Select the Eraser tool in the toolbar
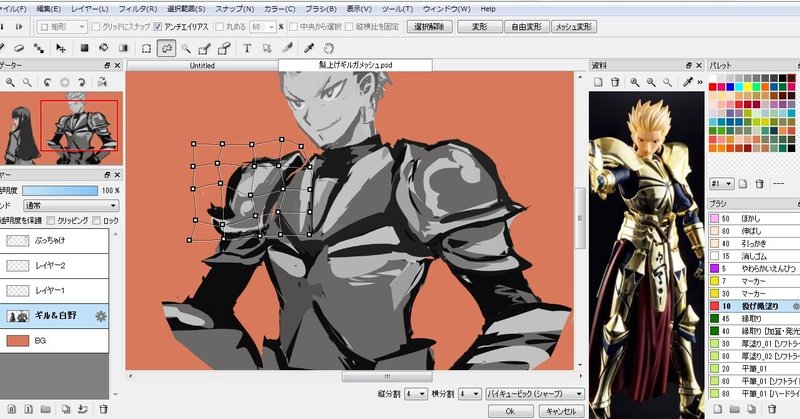 click(x=19, y=48)
